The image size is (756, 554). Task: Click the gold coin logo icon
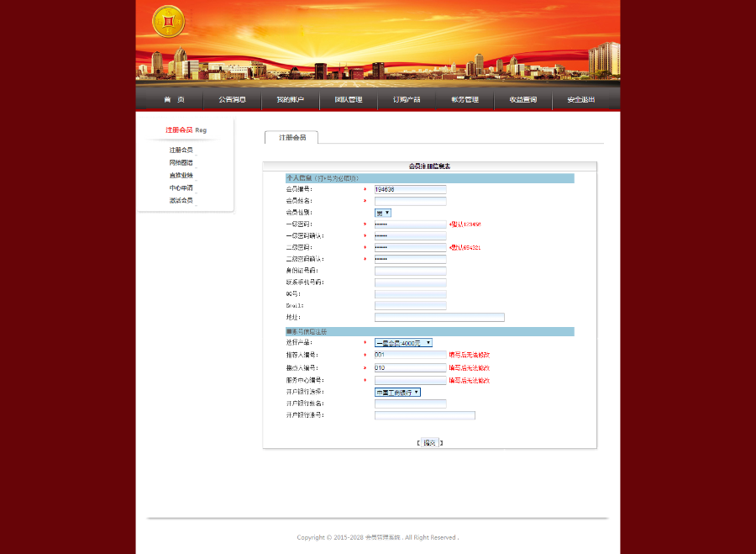tap(167, 22)
